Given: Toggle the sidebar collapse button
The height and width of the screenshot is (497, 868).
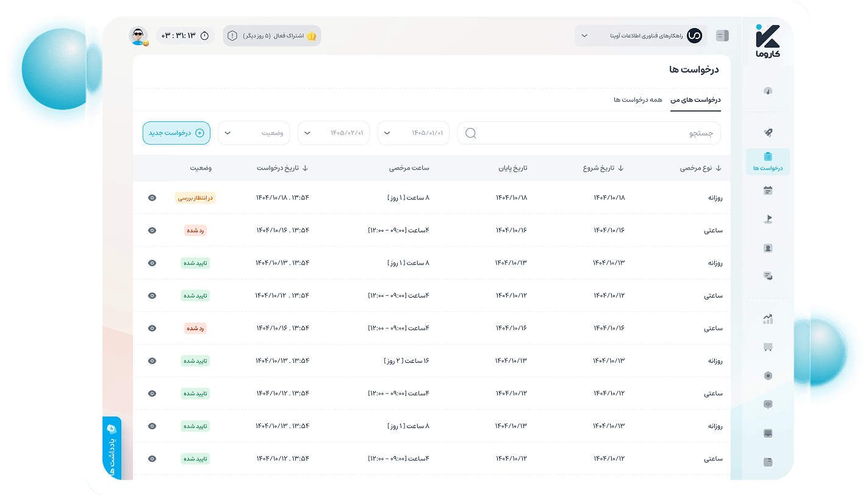Looking at the screenshot, I should point(722,36).
